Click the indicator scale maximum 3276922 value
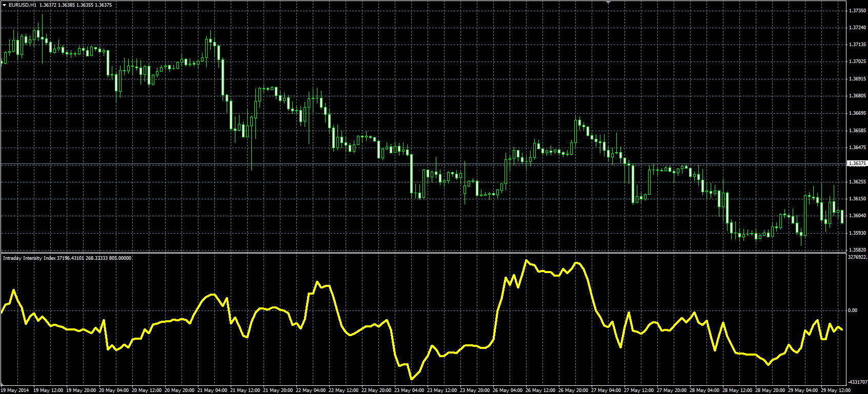Image resolution: width=868 pixels, height=394 pixels. pyautogui.click(x=858, y=258)
